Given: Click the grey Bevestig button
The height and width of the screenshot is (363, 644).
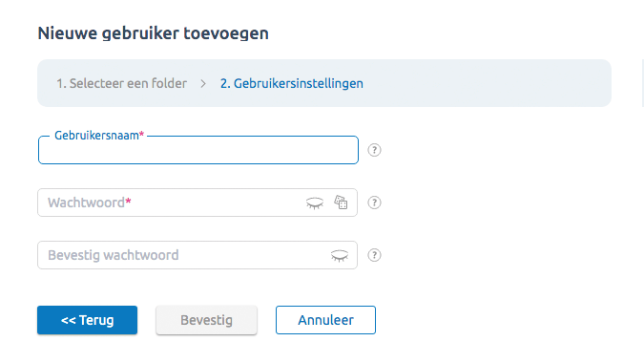Looking at the screenshot, I should pos(207,320).
